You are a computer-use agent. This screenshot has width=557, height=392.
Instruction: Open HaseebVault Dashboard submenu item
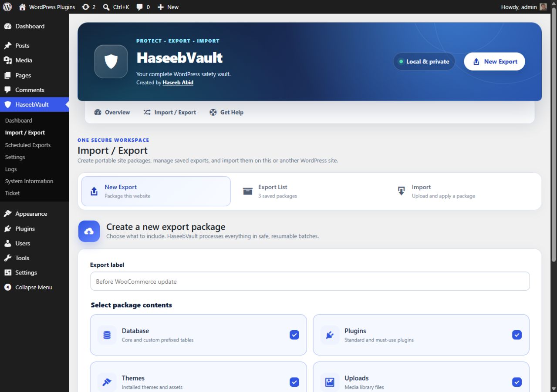coord(19,121)
